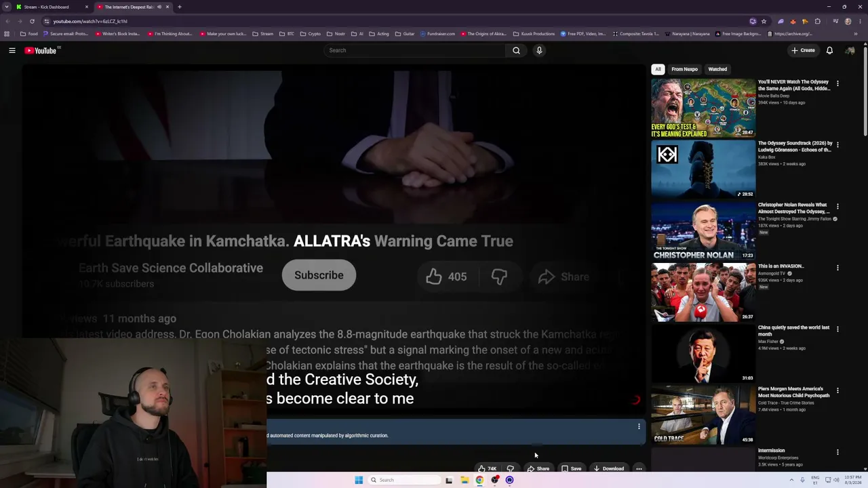Open the Max Fisher channel name
Image resolution: width=868 pixels, height=488 pixels.
[768, 342]
